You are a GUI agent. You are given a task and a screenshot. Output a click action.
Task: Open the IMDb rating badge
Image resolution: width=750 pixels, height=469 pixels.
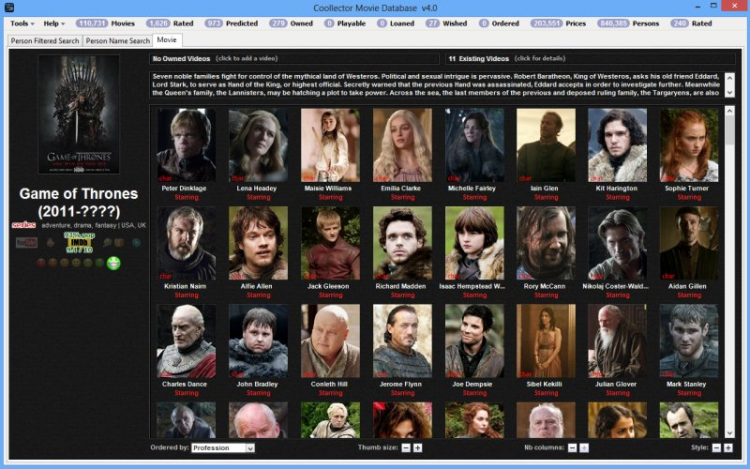pos(79,243)
